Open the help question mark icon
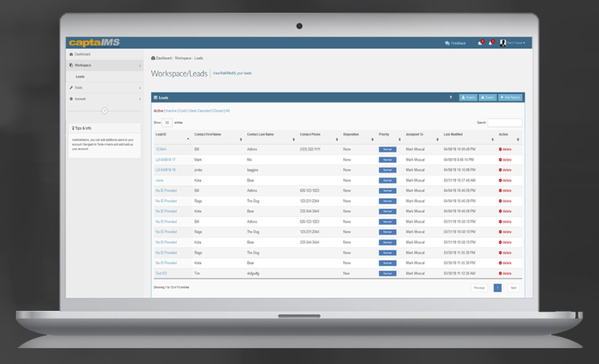599x364 pixels. tap(451, 97)
